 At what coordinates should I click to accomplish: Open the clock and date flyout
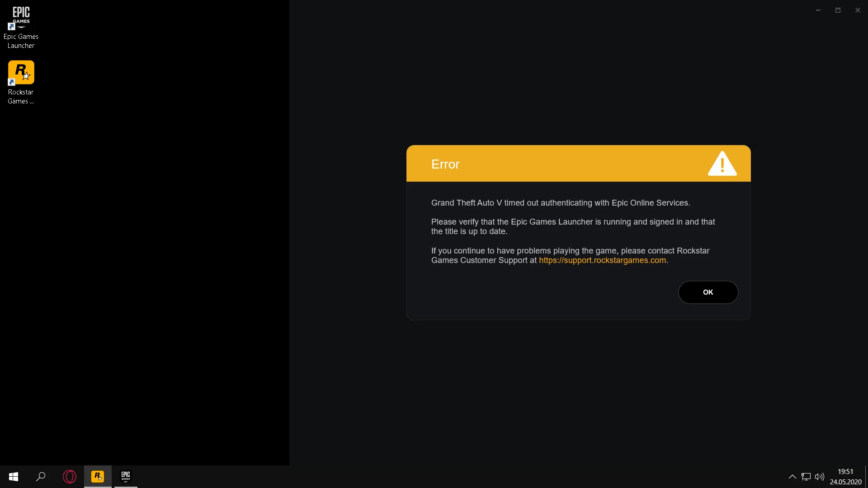coord(845,477)
